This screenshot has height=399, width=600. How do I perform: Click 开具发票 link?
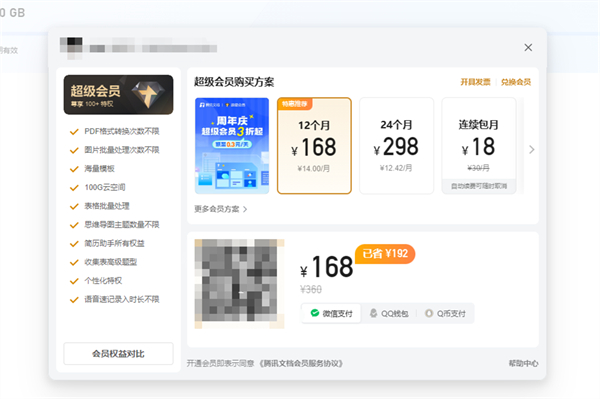click(x=475, y=82)
